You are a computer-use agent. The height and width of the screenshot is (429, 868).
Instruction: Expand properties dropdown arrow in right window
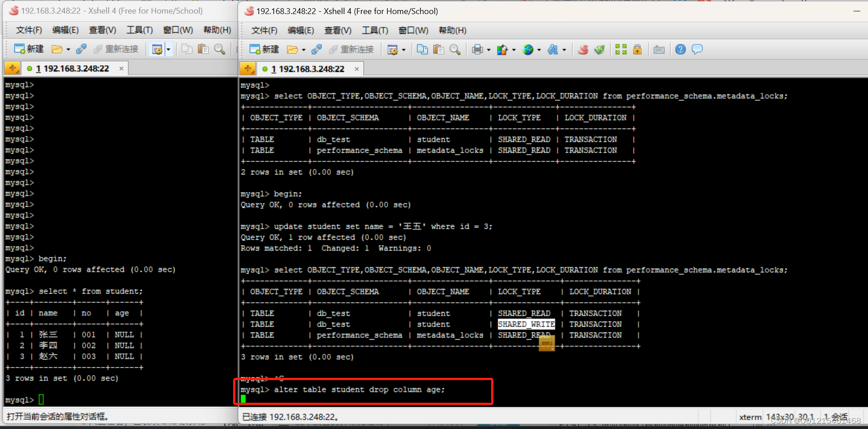[x=403, y=50]
